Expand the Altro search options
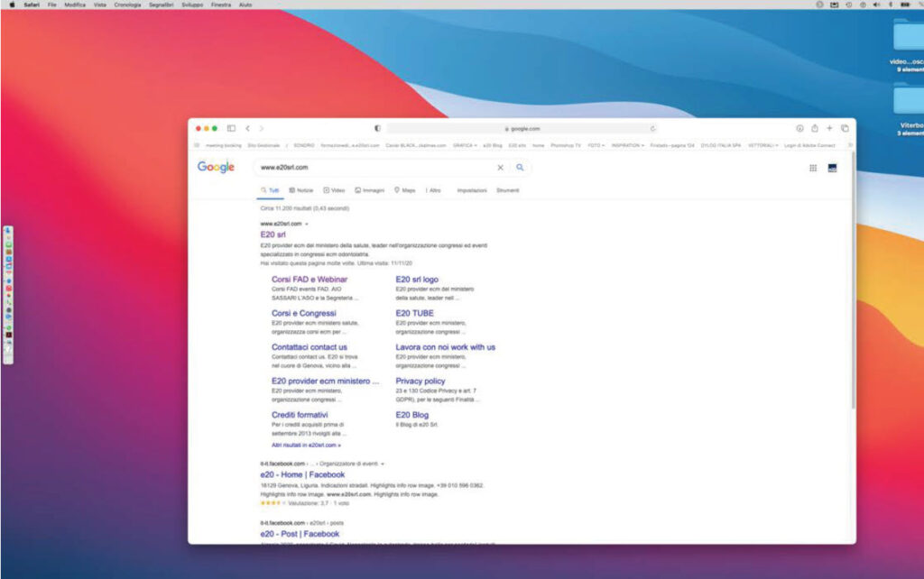924x579 pixels. pyautogui.click(x=433, y=190)
